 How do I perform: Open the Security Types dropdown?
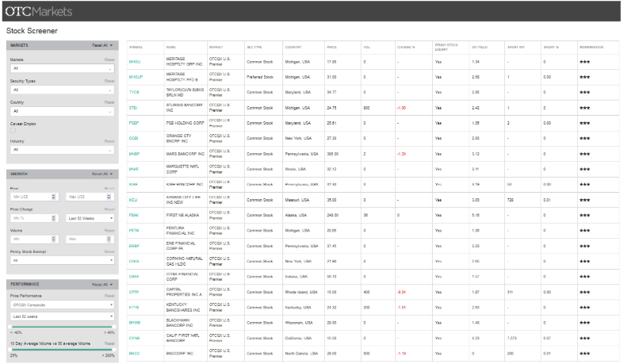62,90
